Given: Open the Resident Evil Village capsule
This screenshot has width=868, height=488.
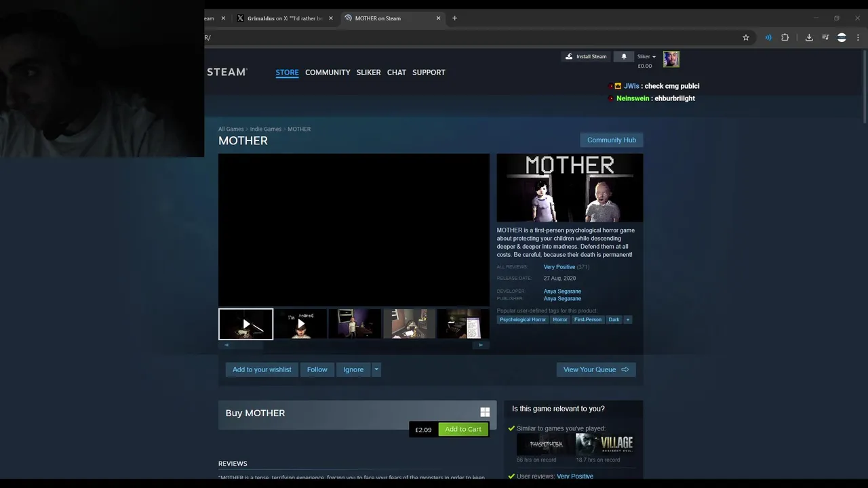Looking at the screenshot, I should point(604,444).
